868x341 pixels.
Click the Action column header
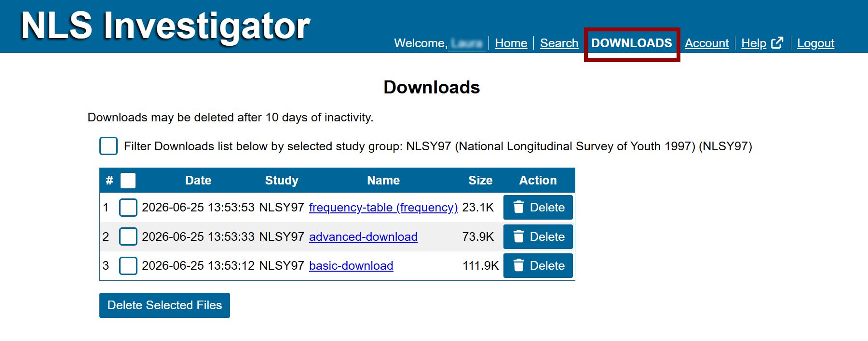(x=538, y=180)
